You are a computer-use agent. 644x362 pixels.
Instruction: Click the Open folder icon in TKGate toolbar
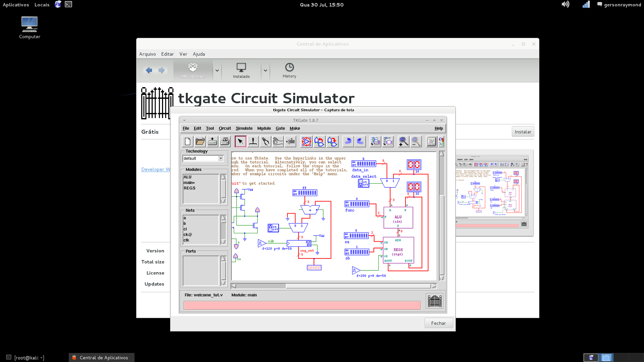pyautogui.click(x=200, y=141)
